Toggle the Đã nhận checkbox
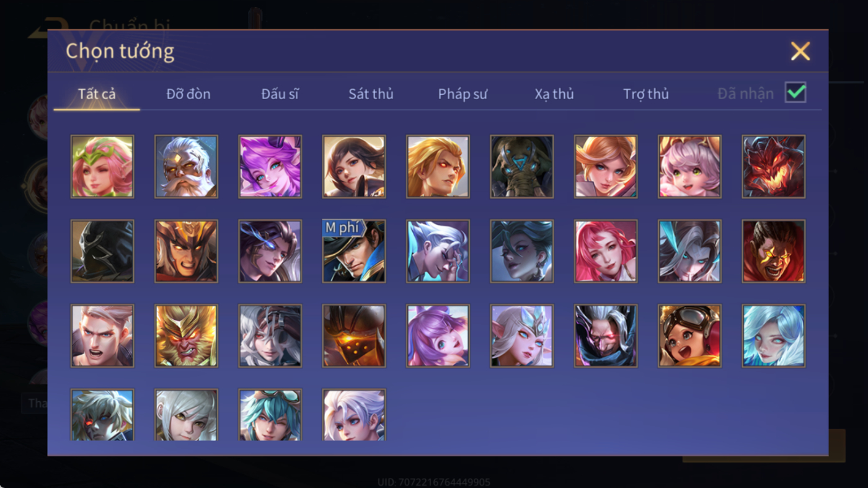This screenshot has height=488, width=868. pyautogui.click(x=795, y=92)
